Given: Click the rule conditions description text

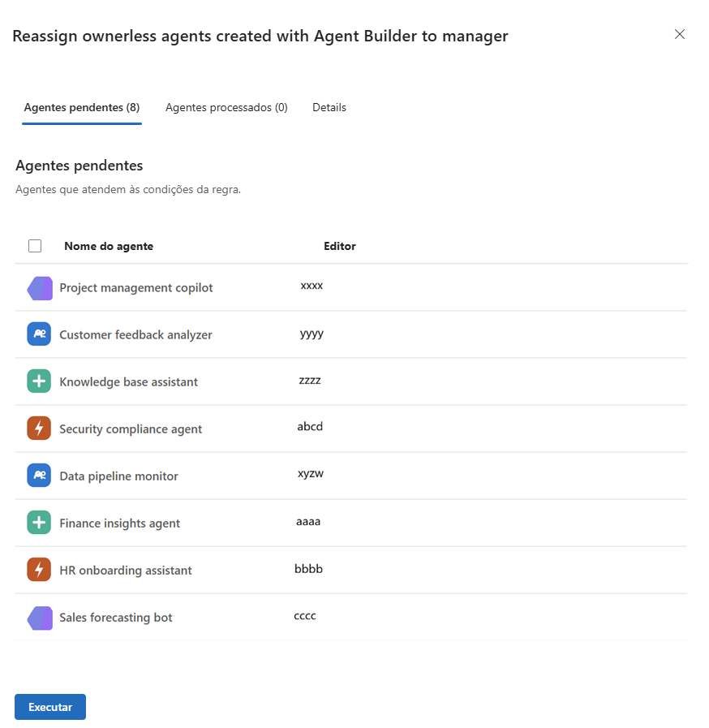Looking at the screenshot, I should click(128, 189).
